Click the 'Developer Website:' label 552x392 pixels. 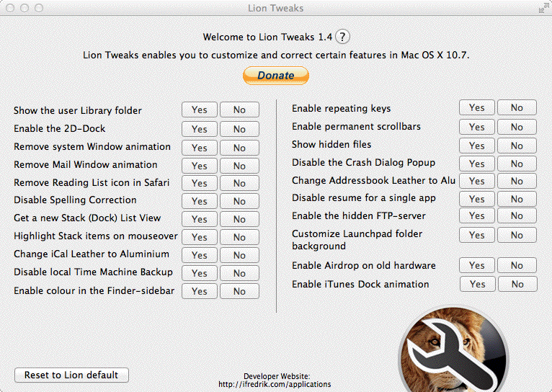tap(277, 376)
